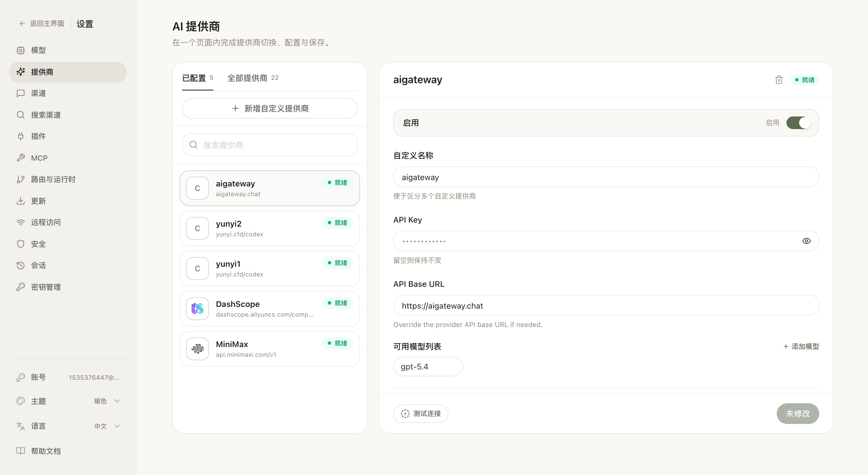
Task: Select the DashScope provider entry
Action: pos(269,308)
